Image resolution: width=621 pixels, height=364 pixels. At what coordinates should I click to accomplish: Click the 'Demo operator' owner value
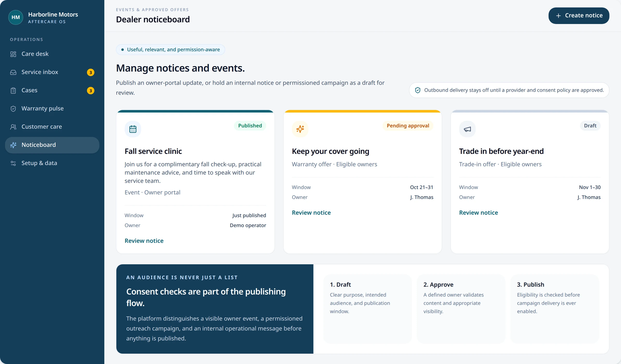(x=248, y=225)
